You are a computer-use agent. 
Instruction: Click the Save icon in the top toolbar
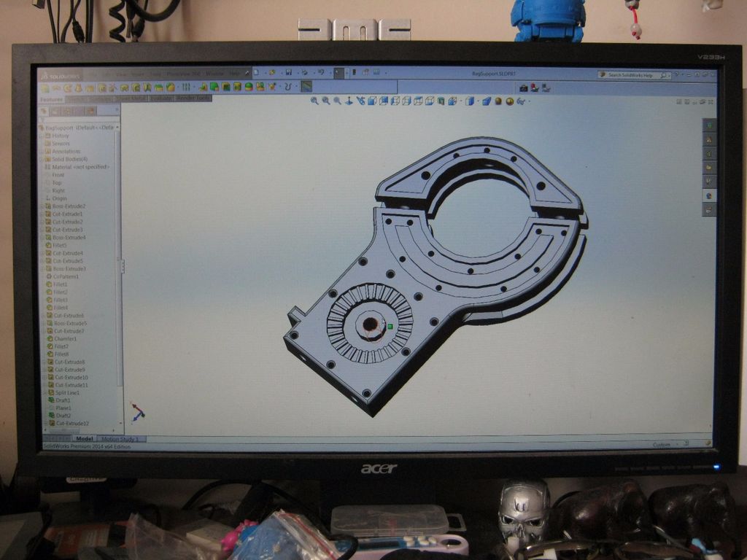[x=289, y=73]
